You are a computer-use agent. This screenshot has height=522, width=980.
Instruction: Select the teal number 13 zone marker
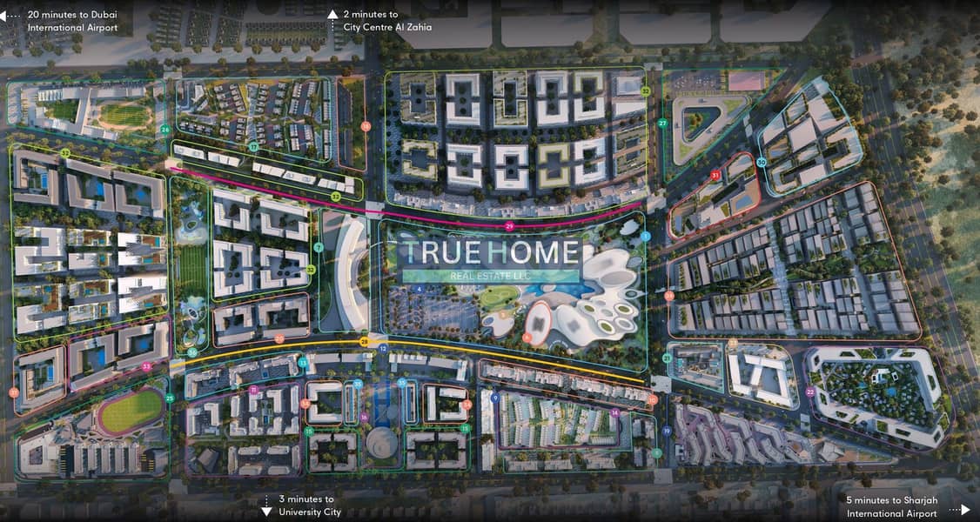point(303,362)
